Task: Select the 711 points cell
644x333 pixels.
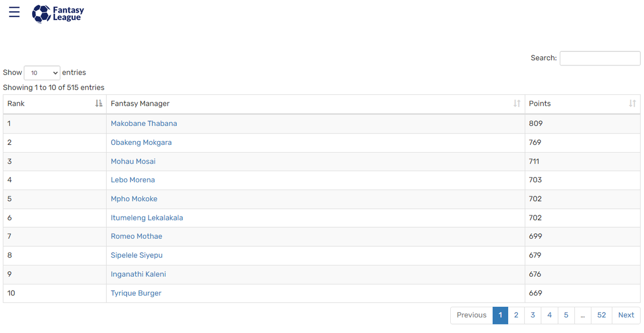Action: (582, 161)
